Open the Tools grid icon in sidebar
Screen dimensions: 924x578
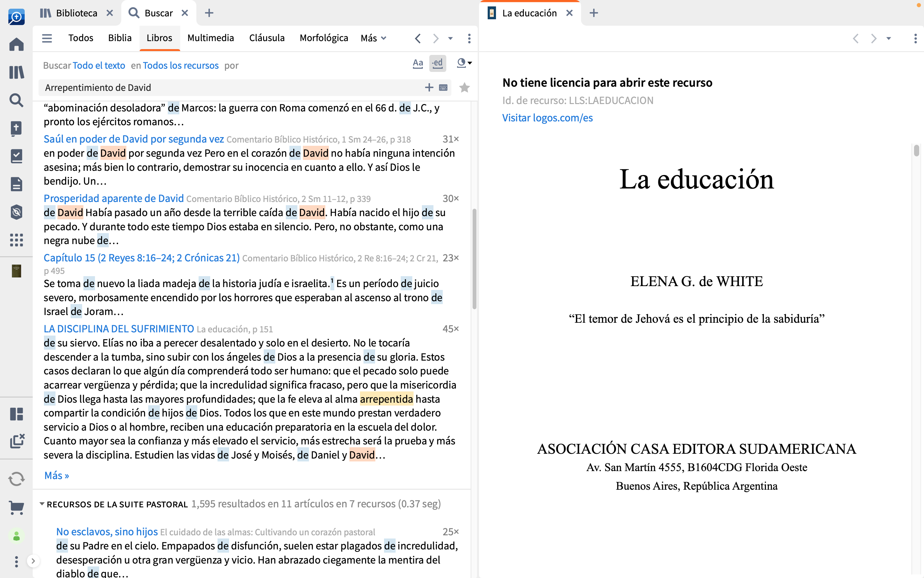tap(16, 240)
